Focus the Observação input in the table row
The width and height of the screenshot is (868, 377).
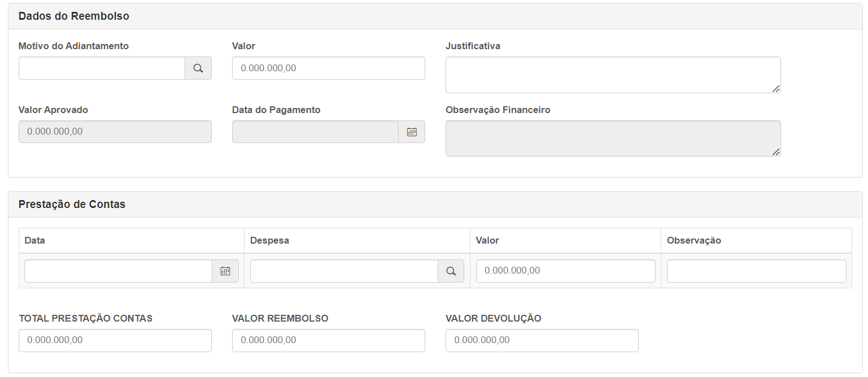[x=756, y=271]
